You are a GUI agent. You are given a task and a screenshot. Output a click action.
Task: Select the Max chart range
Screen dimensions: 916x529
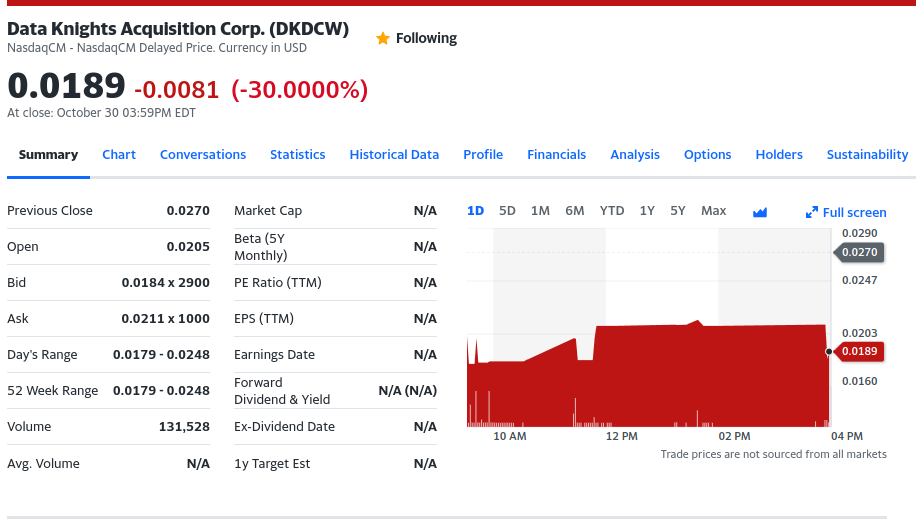(x=713, y=211)
